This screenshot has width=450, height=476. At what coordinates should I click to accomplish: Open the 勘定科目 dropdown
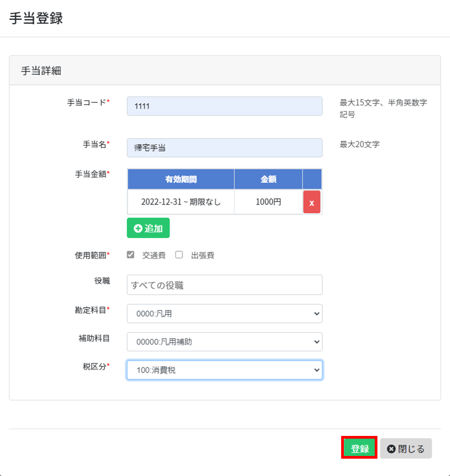pyautogui.click(x=224, y=314)
